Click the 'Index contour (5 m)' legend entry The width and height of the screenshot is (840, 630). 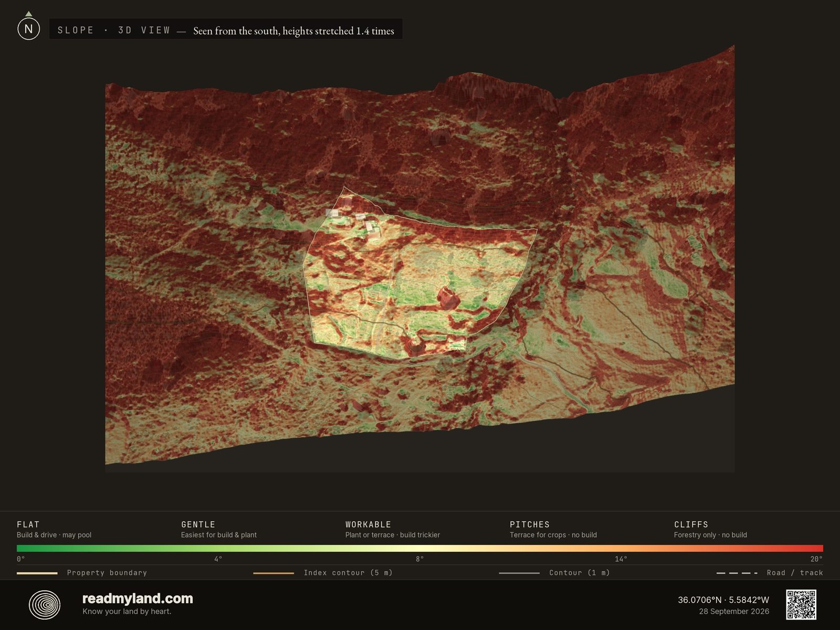[323, 573]
